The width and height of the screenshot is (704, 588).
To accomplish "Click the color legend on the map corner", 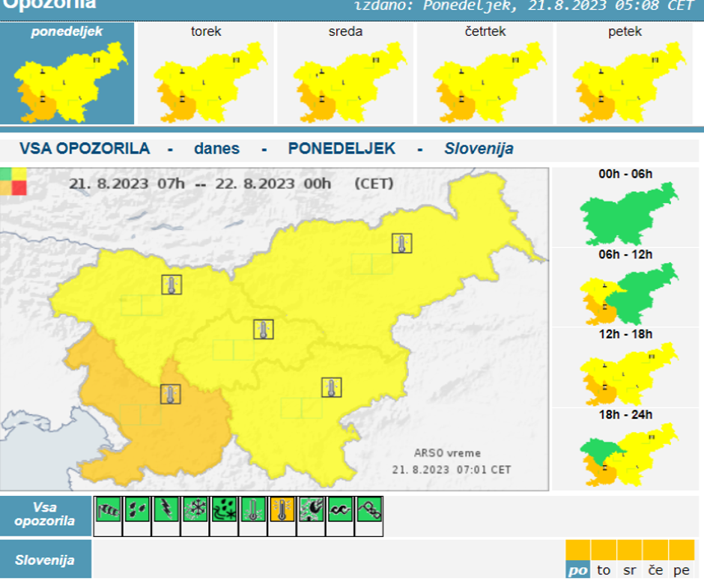I will click(x=13, y=181).
